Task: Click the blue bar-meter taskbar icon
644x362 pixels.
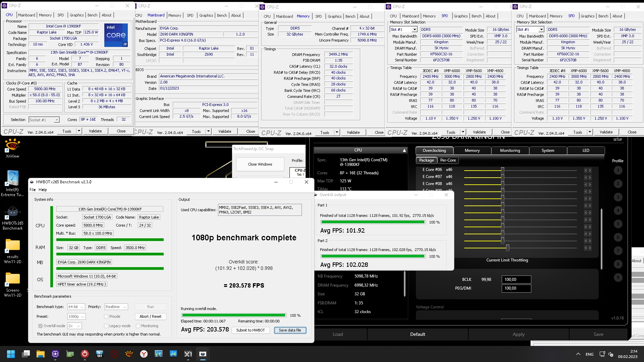Action: (99, 354)
